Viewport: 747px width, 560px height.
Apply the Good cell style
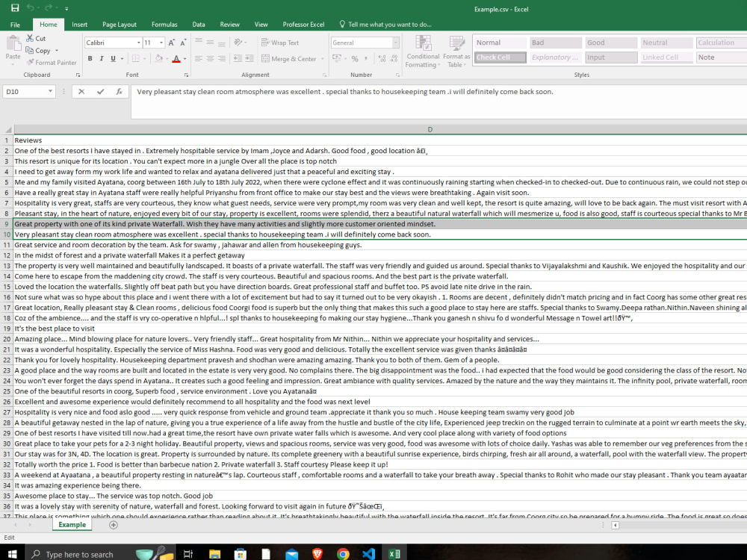tap(611, 43)
